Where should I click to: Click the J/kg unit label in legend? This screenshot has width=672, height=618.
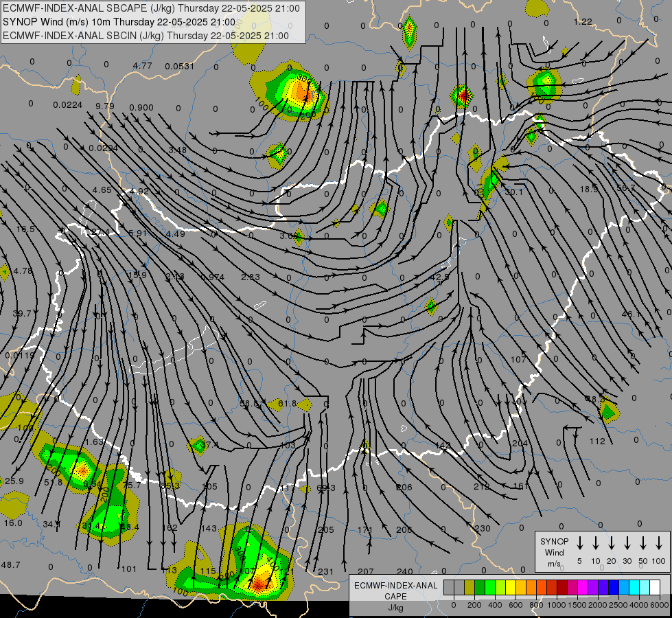coord(395,608)
